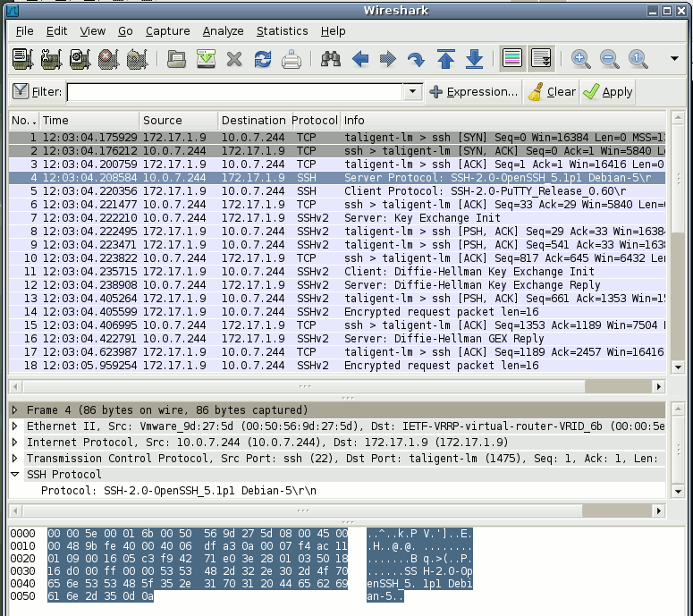
Task: Open the Analyze menu
Action: pos(223,31)
